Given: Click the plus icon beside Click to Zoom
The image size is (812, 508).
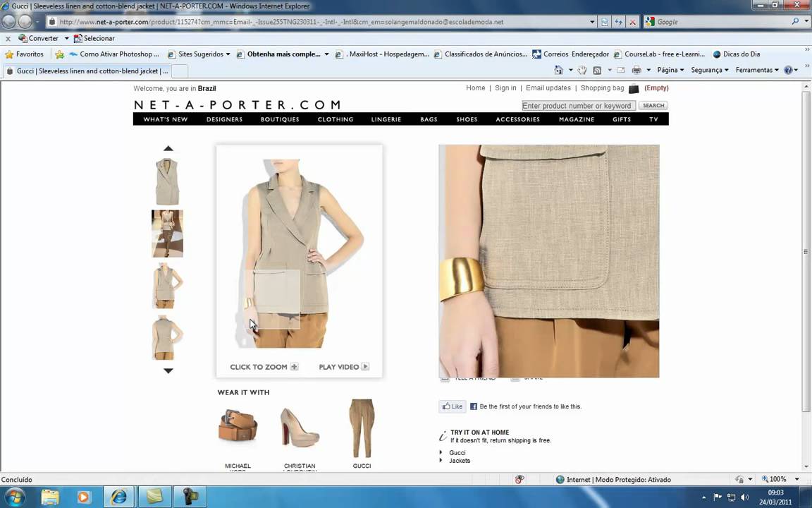Looking at the screenshot, I should click(294, 366).
